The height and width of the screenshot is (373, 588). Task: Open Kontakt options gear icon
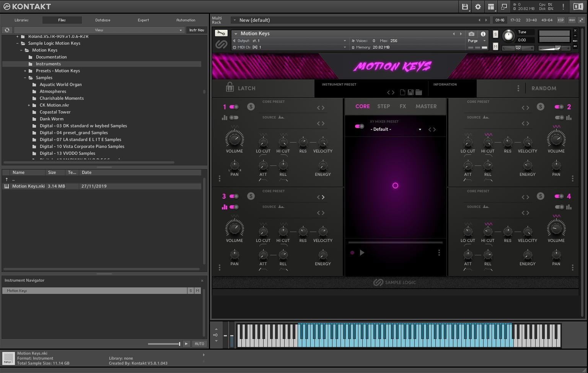click(x=478, y=6)
